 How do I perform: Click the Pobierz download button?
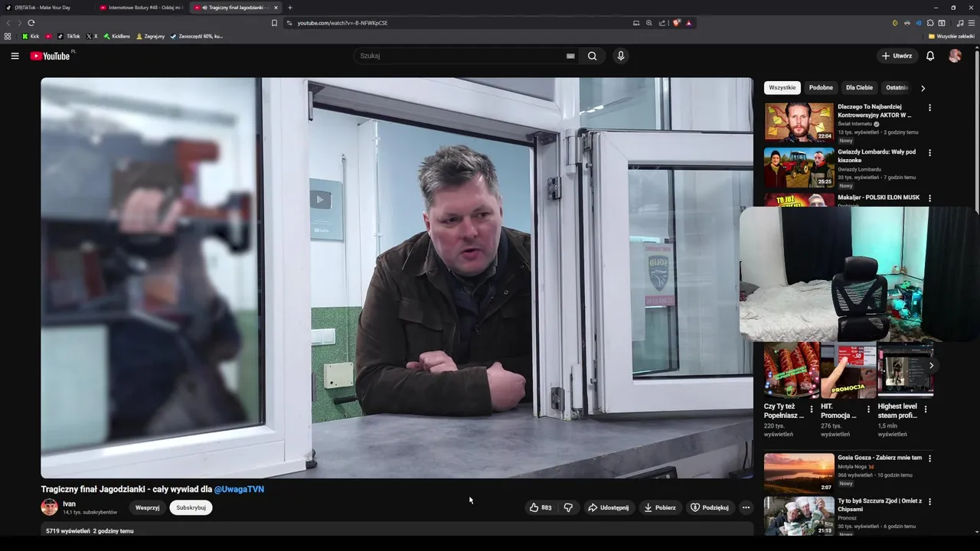(x=659, y=507)
